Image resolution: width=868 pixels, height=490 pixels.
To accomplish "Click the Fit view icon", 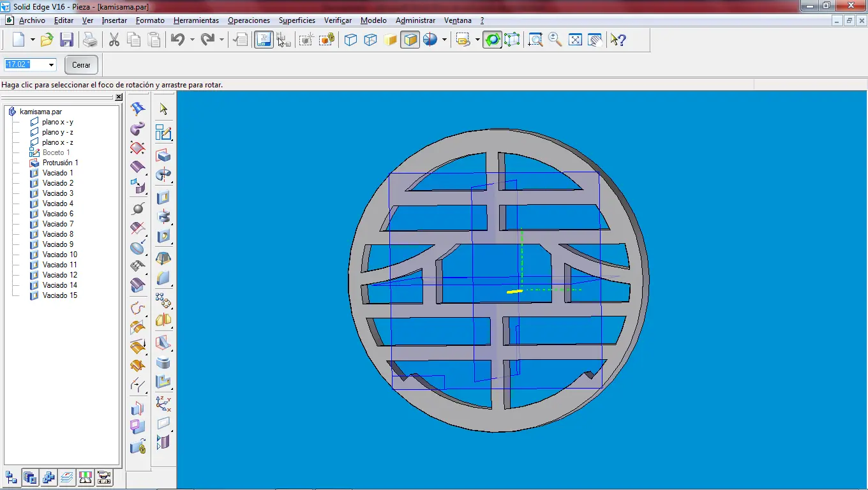I will click(x=575, y=40).
